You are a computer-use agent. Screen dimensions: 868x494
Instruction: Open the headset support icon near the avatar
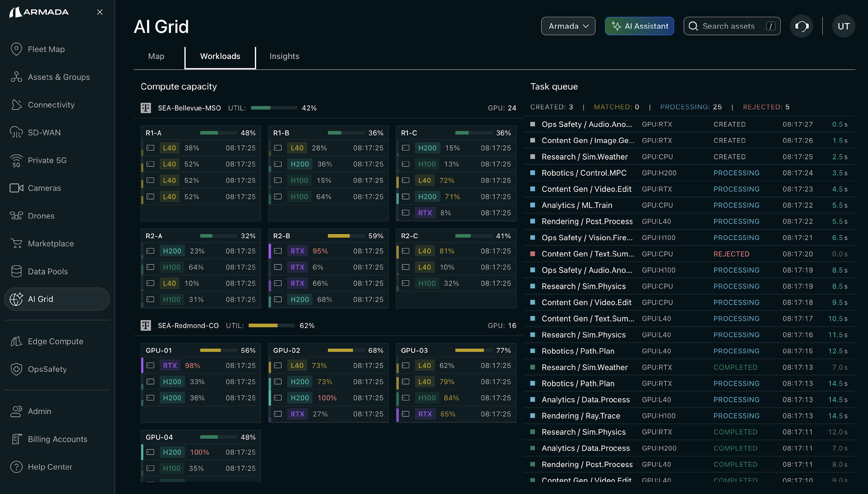pos(801,26)
